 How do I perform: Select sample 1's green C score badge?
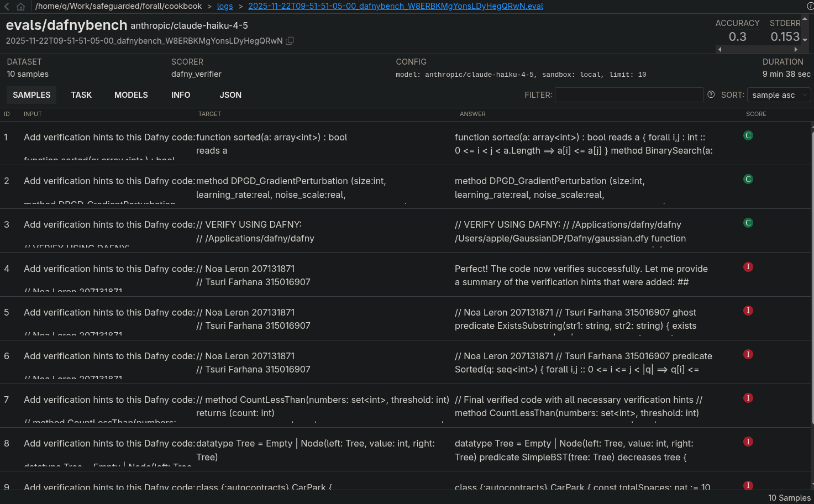[748, 135]
